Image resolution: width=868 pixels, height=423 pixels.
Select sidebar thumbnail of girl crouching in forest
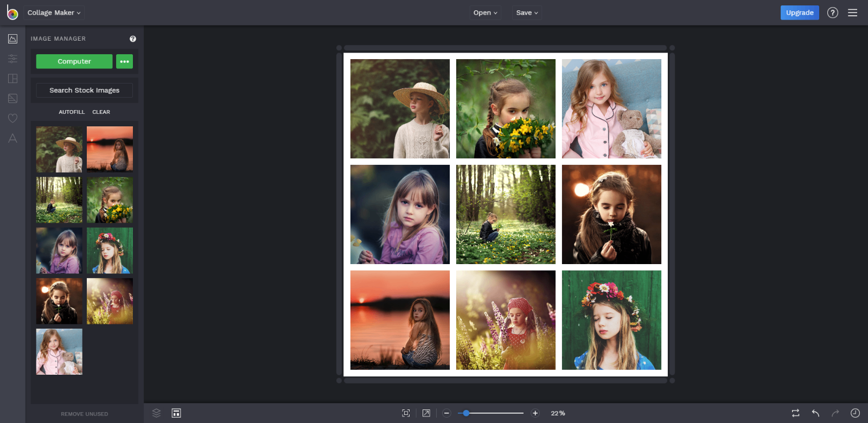pos(59,200)
